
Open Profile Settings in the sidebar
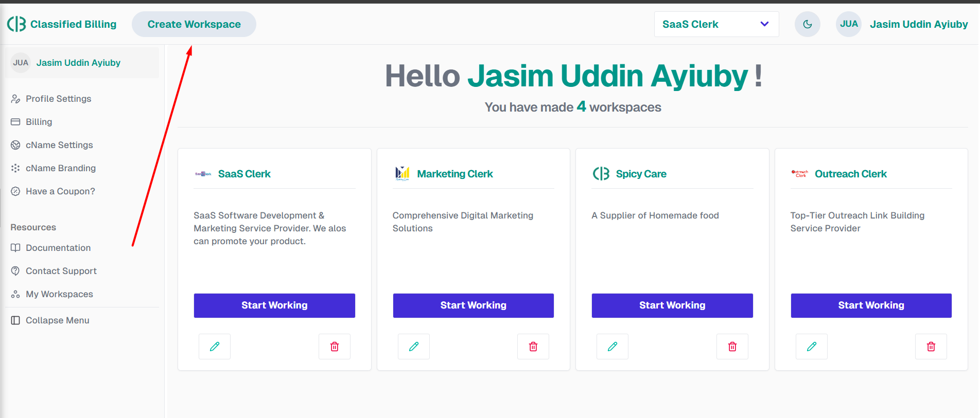58,99
